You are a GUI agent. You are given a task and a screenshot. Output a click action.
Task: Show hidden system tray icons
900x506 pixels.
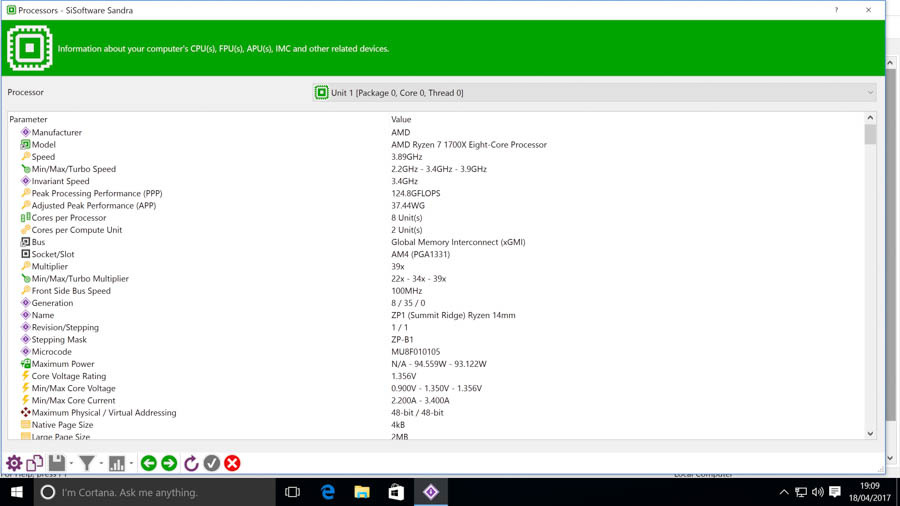click(x=784, y=492)
